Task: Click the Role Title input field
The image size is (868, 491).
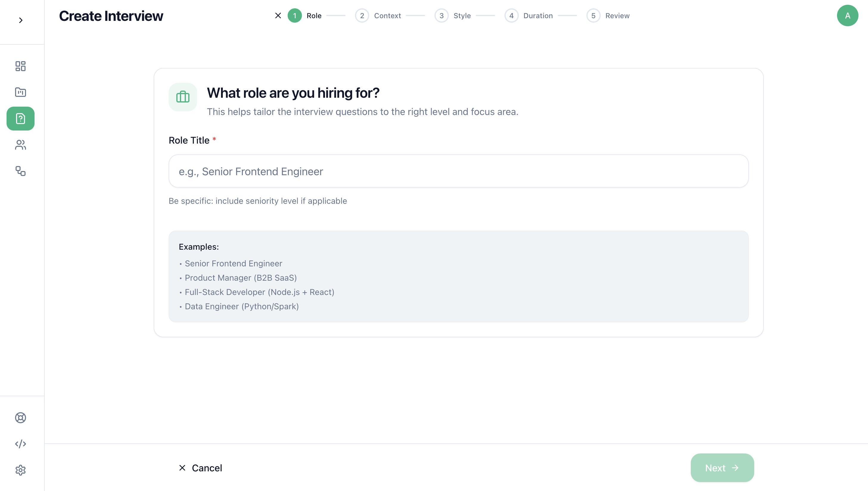Action: pos(458,171)
